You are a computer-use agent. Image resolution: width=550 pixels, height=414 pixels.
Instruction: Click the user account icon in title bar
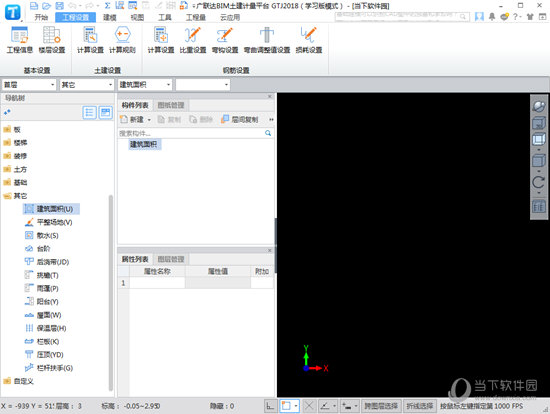(x=479, y=16)
